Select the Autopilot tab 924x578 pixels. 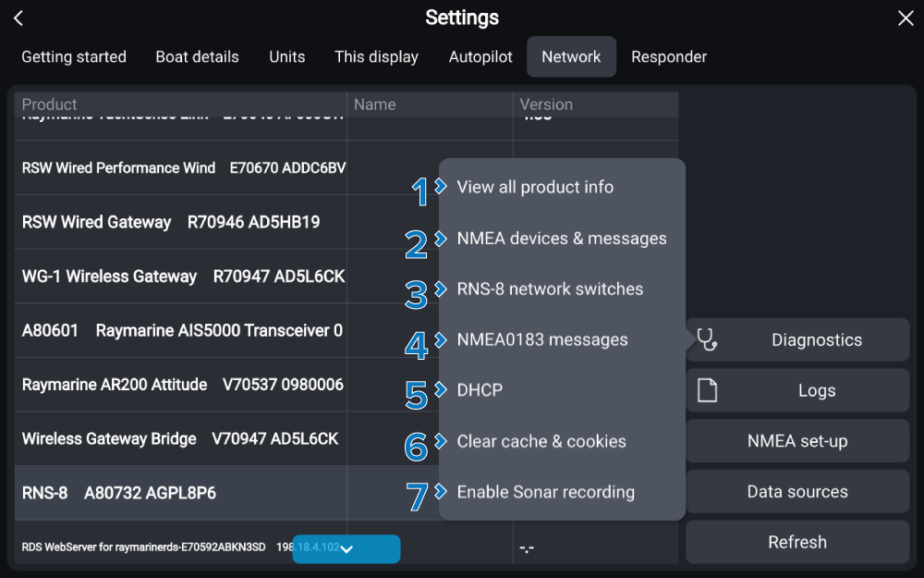tap(480, 57)
